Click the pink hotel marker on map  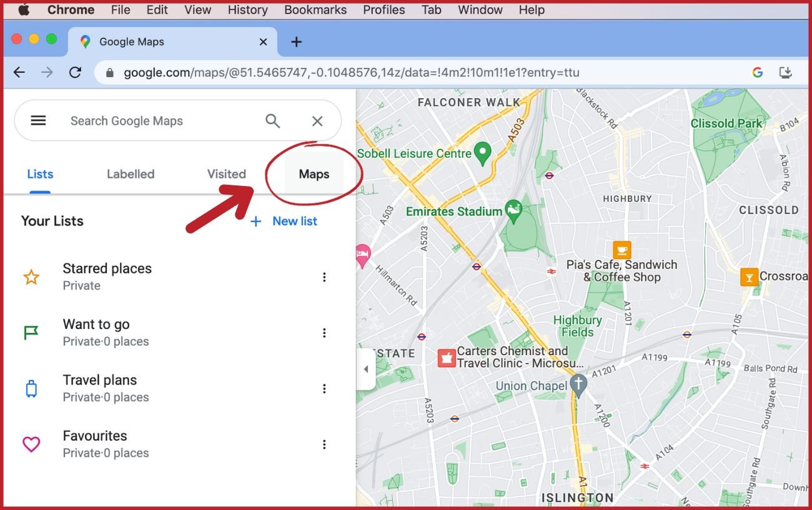[x=362, y=255]
